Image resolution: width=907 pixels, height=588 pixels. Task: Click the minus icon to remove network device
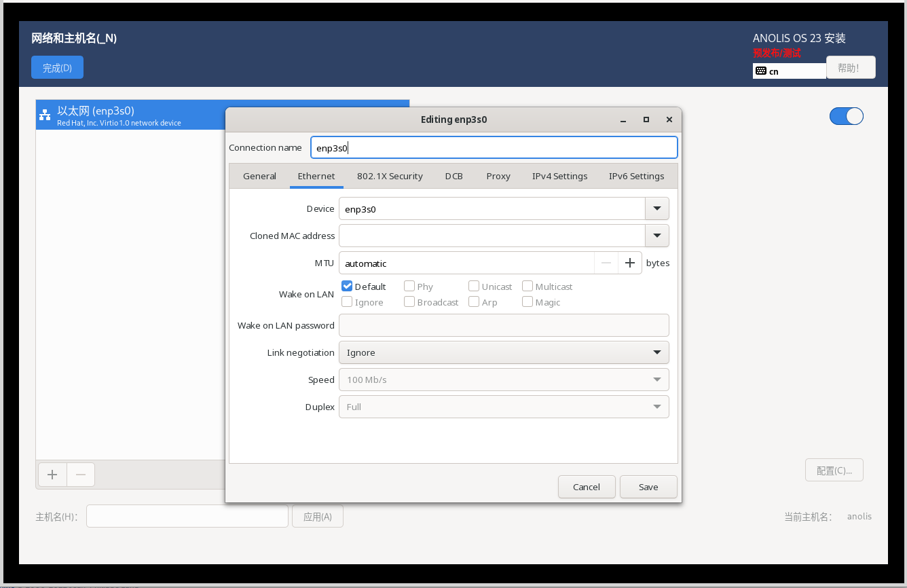point(81,475)
